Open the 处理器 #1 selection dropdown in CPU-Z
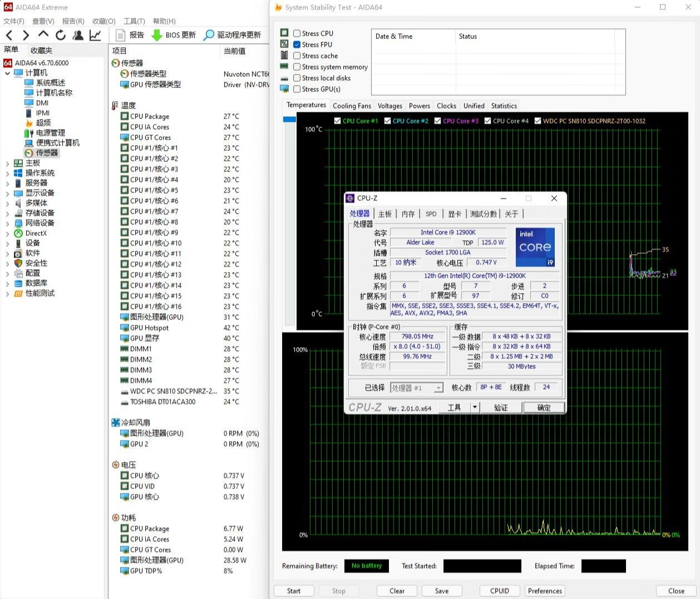 (x=438, y=388)
